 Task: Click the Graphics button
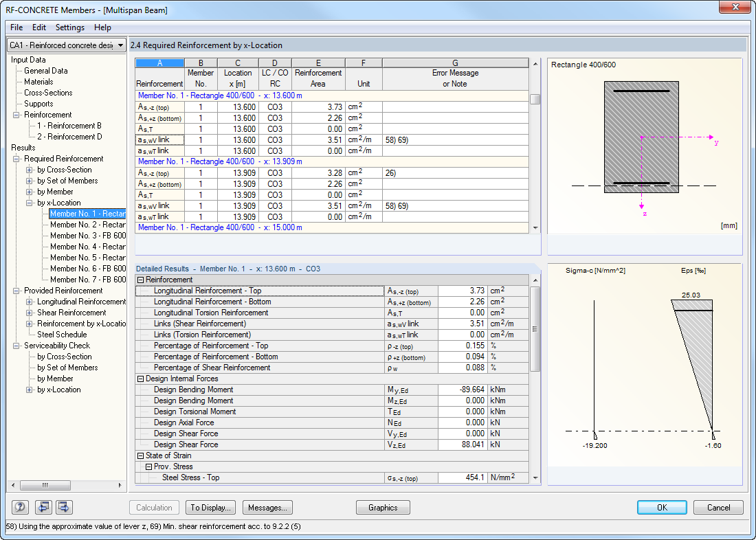(383, 507)
